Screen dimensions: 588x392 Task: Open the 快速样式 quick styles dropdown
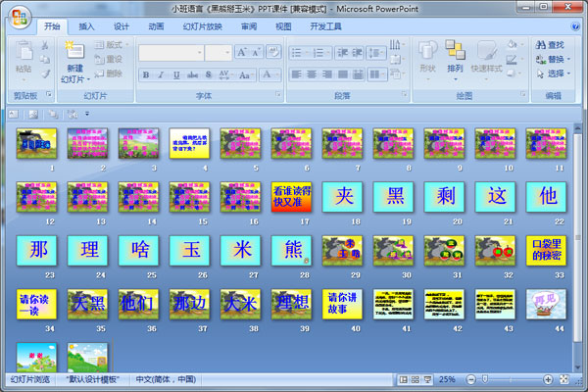pyautogui.click(x=488, y=57)
